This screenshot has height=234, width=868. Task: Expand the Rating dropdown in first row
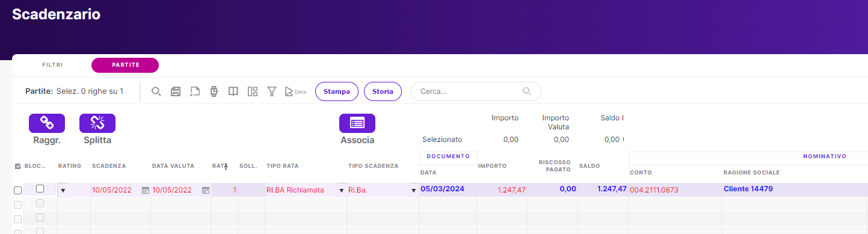coord(63,191)
